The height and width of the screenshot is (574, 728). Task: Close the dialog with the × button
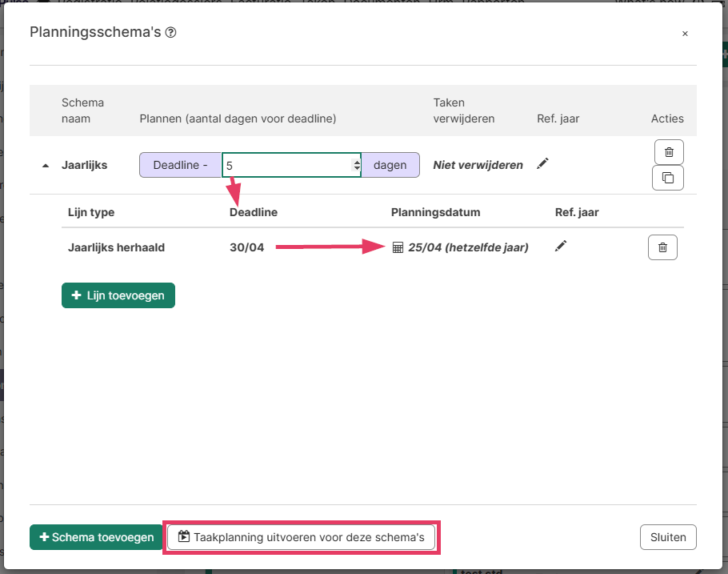point(685,34)
